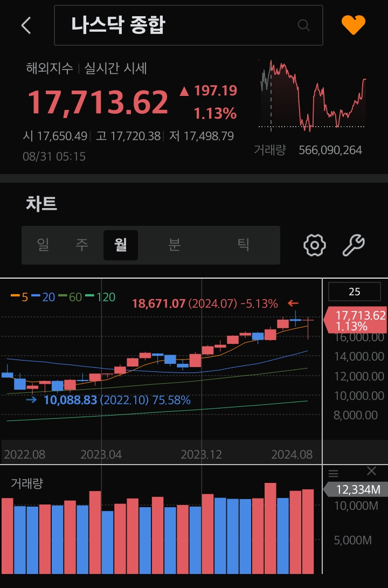Switch to the 틱 tick tab

click(243, 245)
